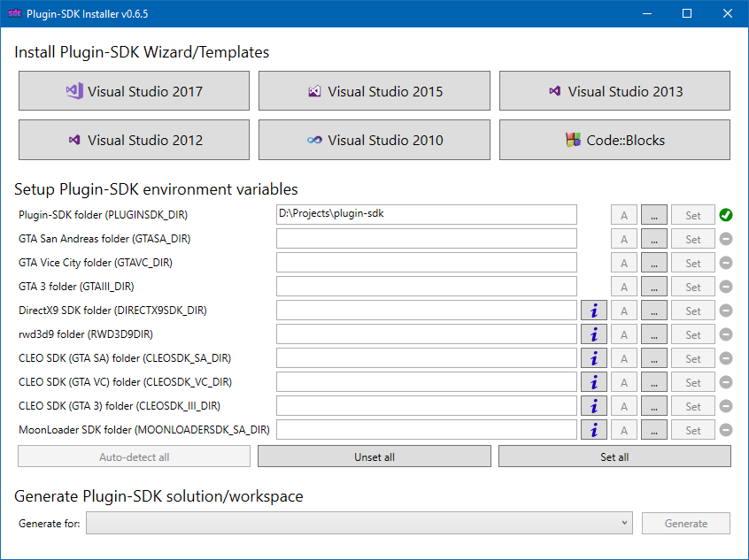Install templates for Visual Studio 2015
The height and width of the screenshot is (560, 749).
click(374, 91)
